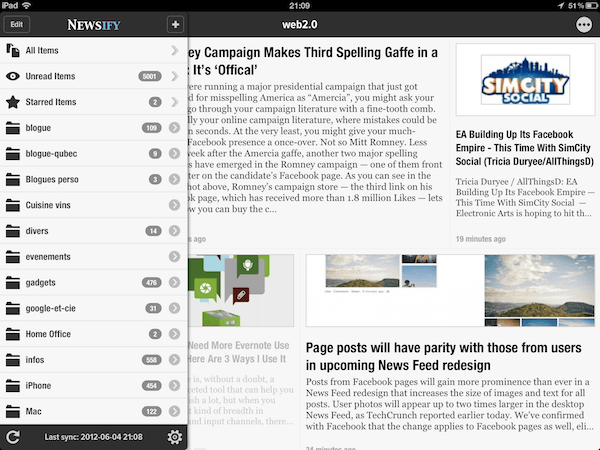Open the Romney Campaign spelling gaffe article

click(x=312, y=61)
